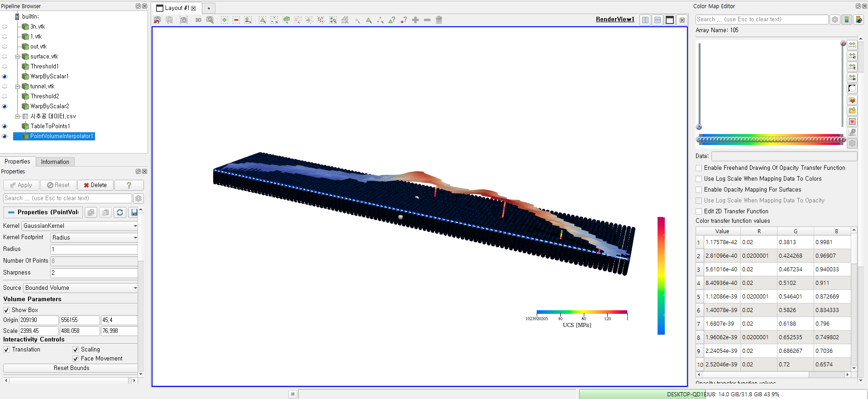The width and height of the screenshot is (868, 399).
Task: Enable add-to-selection mode (green plus)
Action: pyautogui.click(x=224, y=20)
